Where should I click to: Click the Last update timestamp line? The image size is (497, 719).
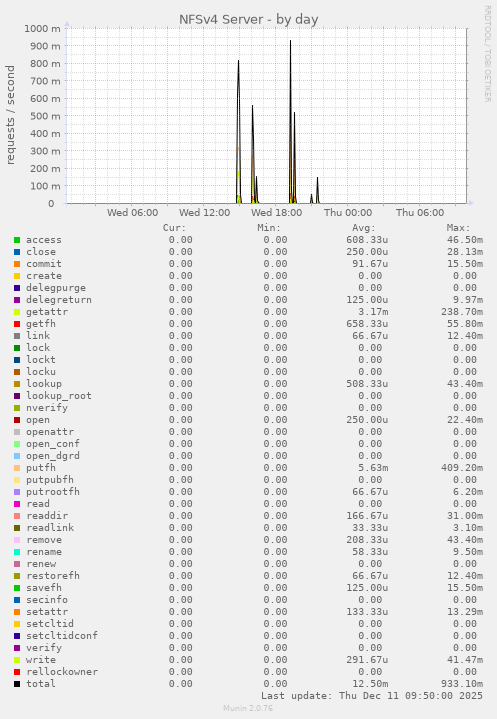(372, 696)
